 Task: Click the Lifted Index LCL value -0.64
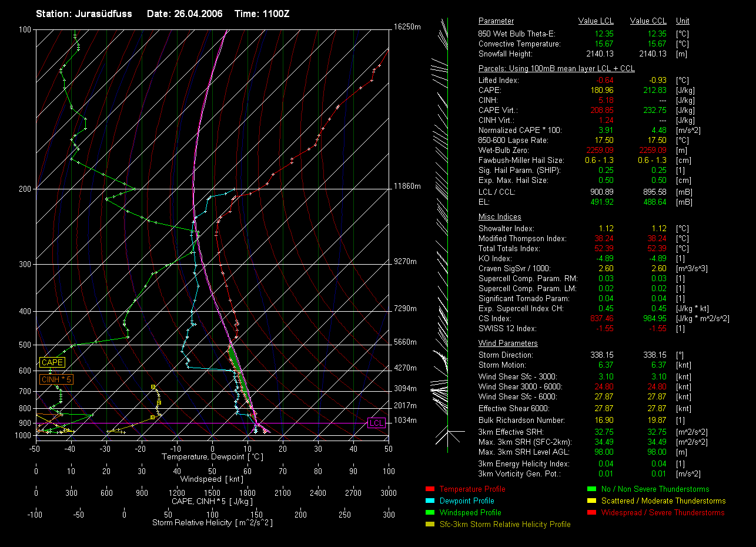[604, 81]
